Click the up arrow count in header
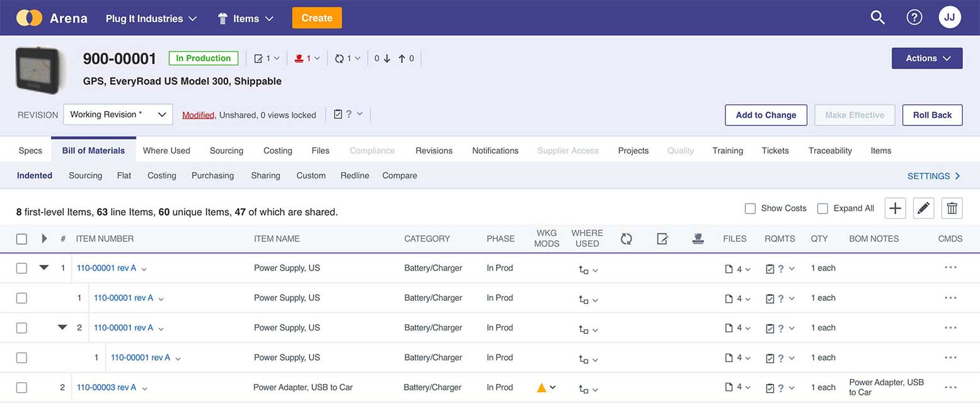 click(406, 59)
